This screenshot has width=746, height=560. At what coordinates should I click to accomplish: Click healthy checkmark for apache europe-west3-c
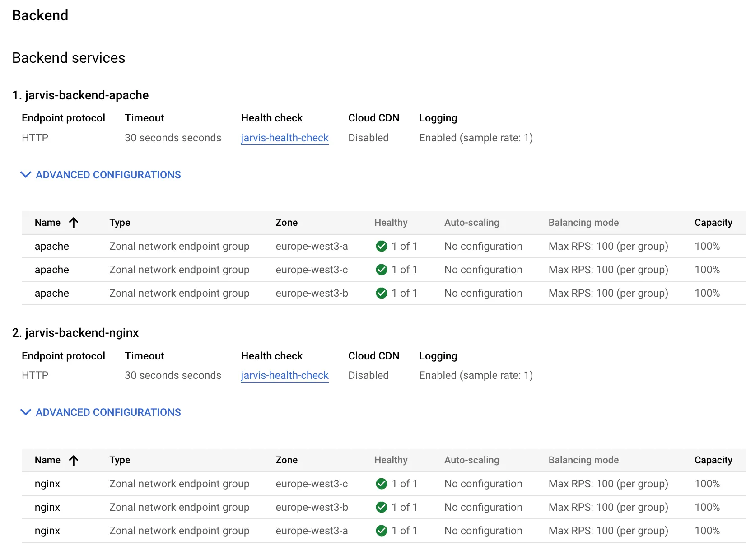point(381,270)
